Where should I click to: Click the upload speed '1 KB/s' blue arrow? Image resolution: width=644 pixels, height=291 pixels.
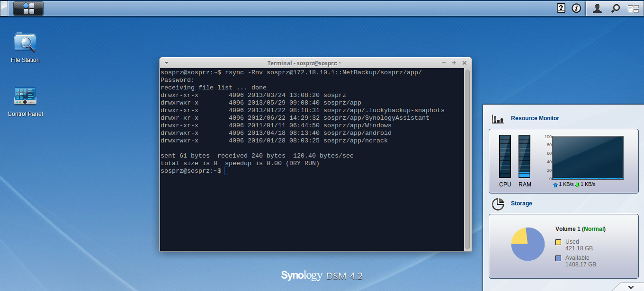(x=555, y=185)
